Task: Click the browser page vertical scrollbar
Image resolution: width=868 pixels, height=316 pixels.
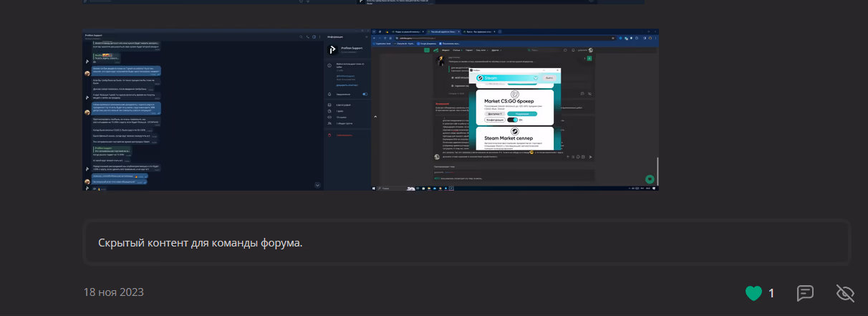Action: 657,171
